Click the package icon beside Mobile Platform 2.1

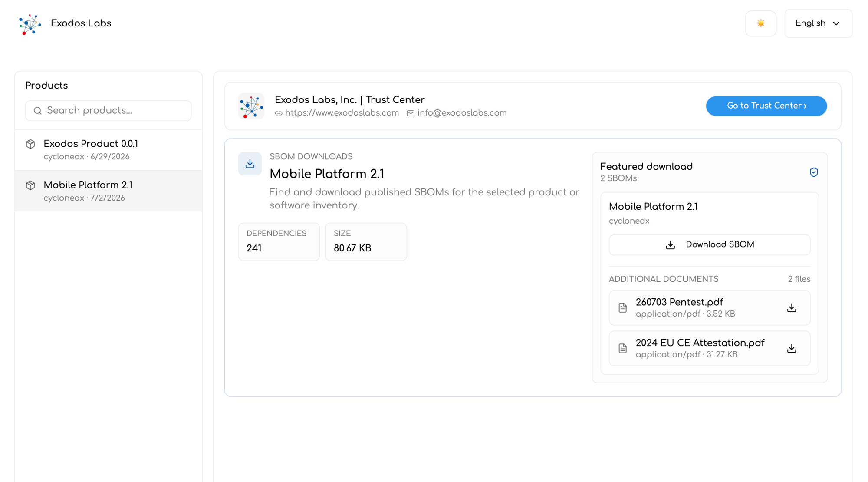pos(30,185)
